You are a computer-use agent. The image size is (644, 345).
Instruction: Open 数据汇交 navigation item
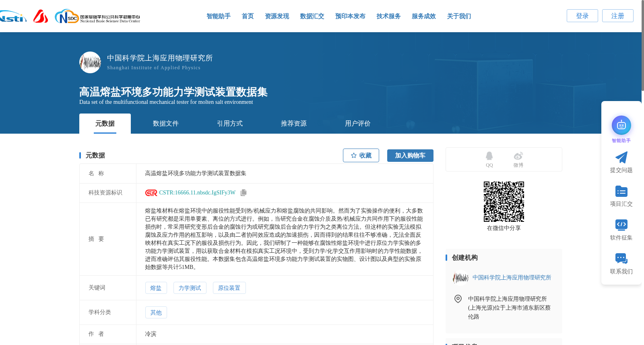coord(312,16)
